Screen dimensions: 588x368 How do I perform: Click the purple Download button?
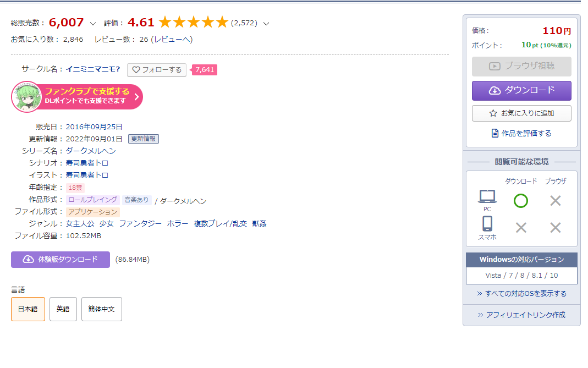(x=521, y=91)
